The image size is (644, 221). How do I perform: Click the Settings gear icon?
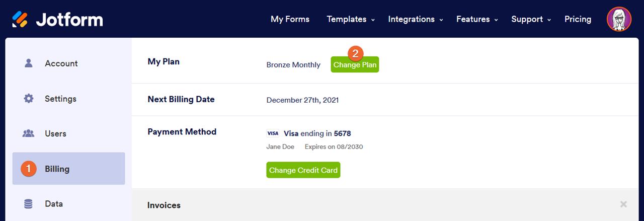[x=29, y=99]
